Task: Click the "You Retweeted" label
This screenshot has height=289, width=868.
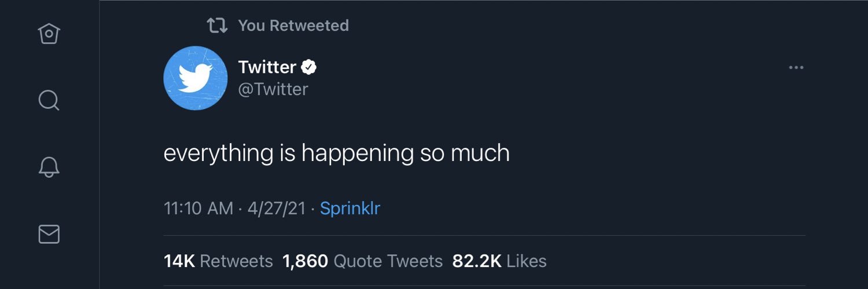Action: pyautogui.click(x=293, y=25)
